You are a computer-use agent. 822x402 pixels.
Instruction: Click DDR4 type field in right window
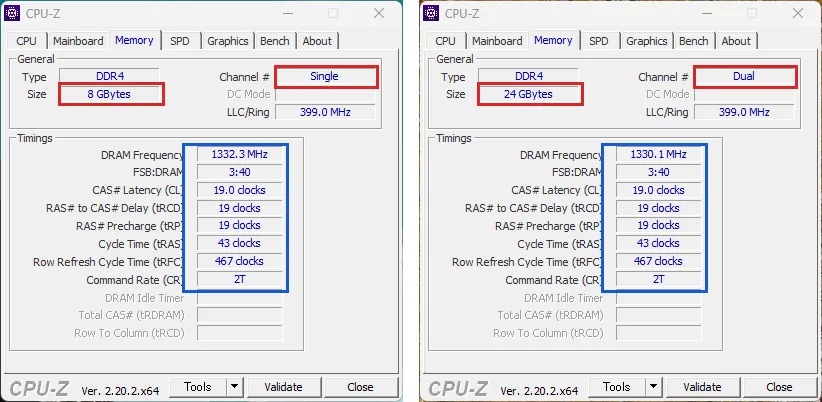tap(528, 77)
